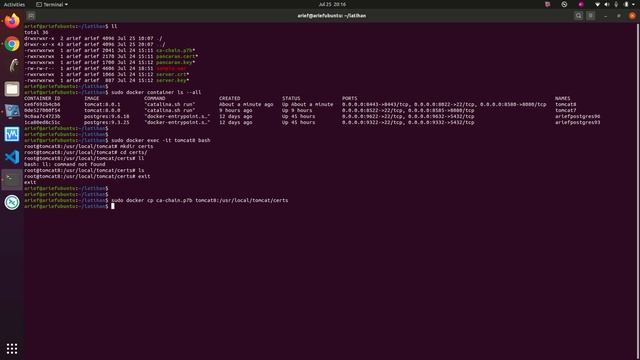640x360 pixels.
Task: Click the microphone indicator in top bar
Action: point(616,4)
